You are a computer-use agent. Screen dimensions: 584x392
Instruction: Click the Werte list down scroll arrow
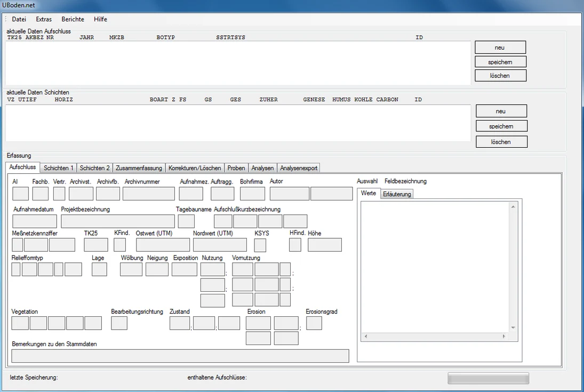click(513, 328)
